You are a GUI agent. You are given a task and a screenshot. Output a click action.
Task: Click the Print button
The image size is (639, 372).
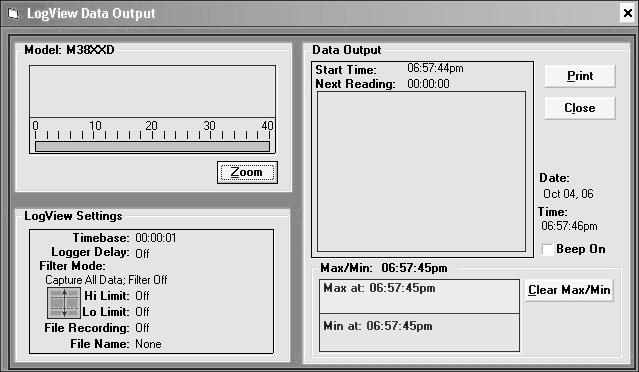pos(580,76)
